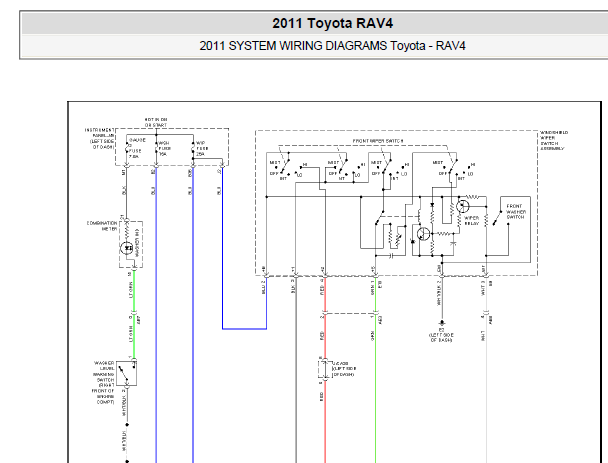Click the WIP FUSE 25A label
The width and height of the screenshot is (608, 463).
point(202,149)
